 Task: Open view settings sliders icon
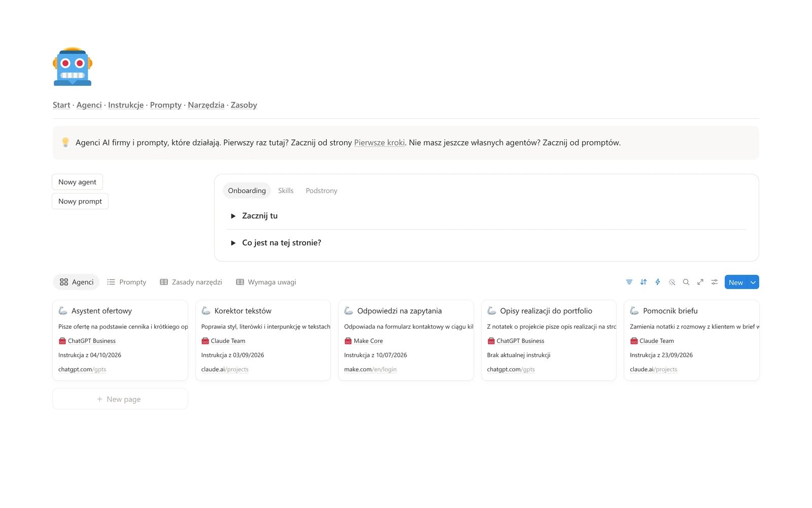[x=715, y=282]
